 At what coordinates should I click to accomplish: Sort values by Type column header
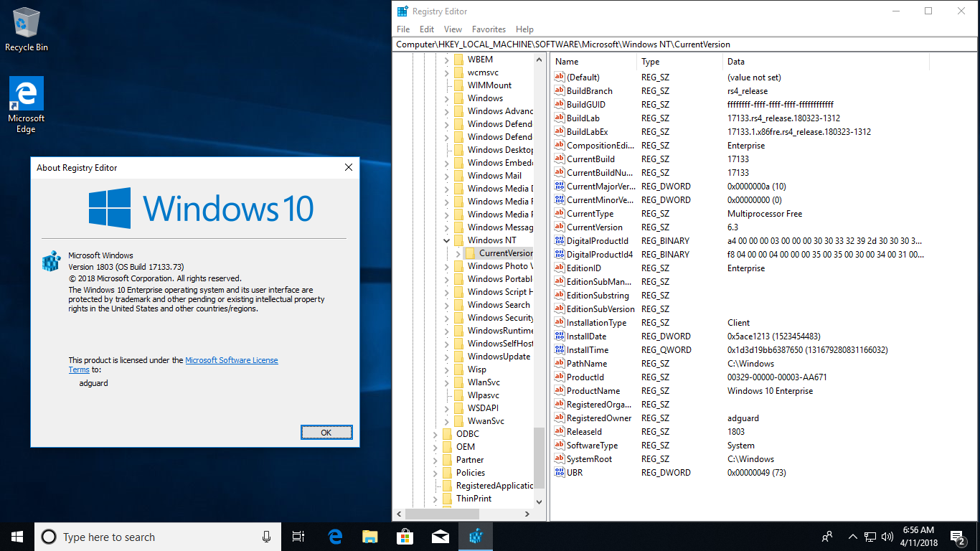[680, 62]
